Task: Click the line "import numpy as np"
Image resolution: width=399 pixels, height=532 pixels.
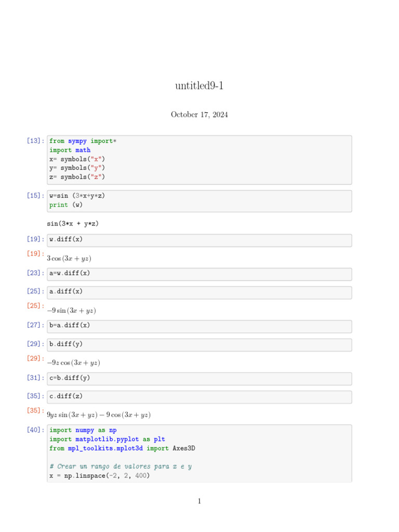Action: tap(83, 431)
